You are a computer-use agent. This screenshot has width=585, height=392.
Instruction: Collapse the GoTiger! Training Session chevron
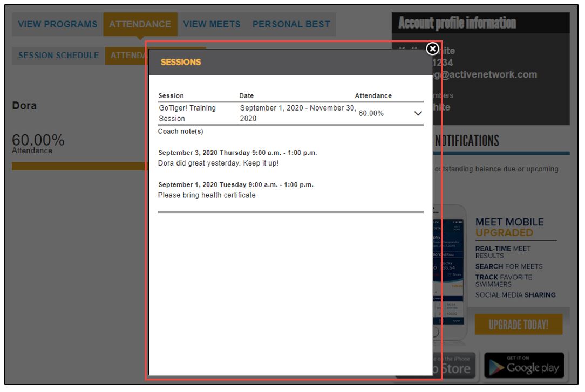pos(417,114)
